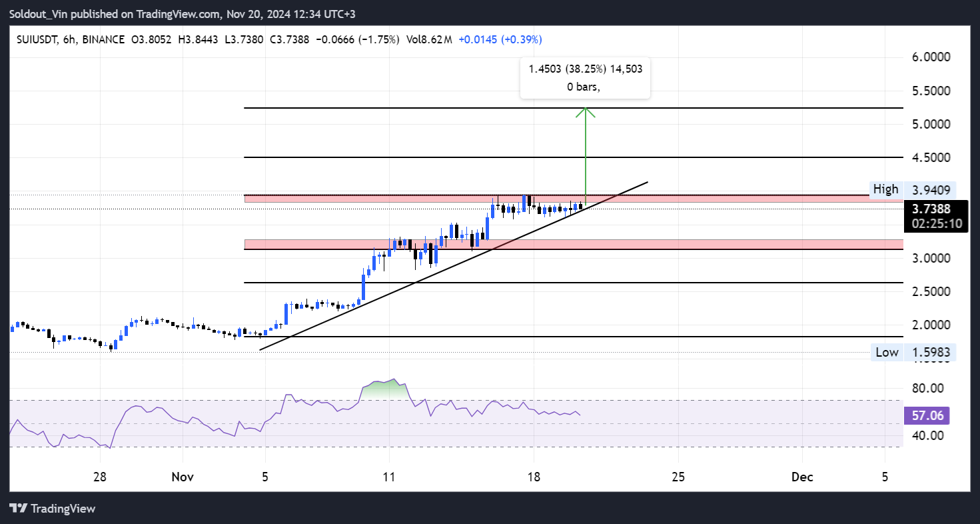Click the Dec month label on time axis
Viewport: 980px width, 524px height.
click(x=802, y=477)
